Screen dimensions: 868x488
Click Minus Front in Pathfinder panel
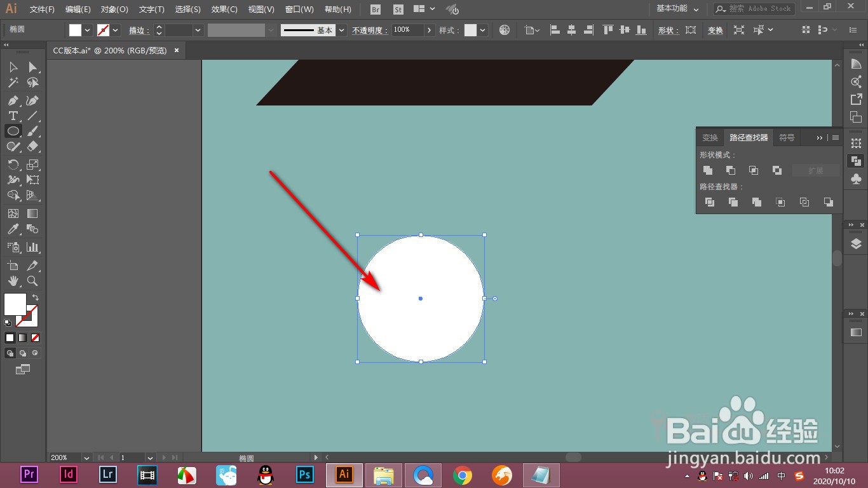[x=731, y=170]
